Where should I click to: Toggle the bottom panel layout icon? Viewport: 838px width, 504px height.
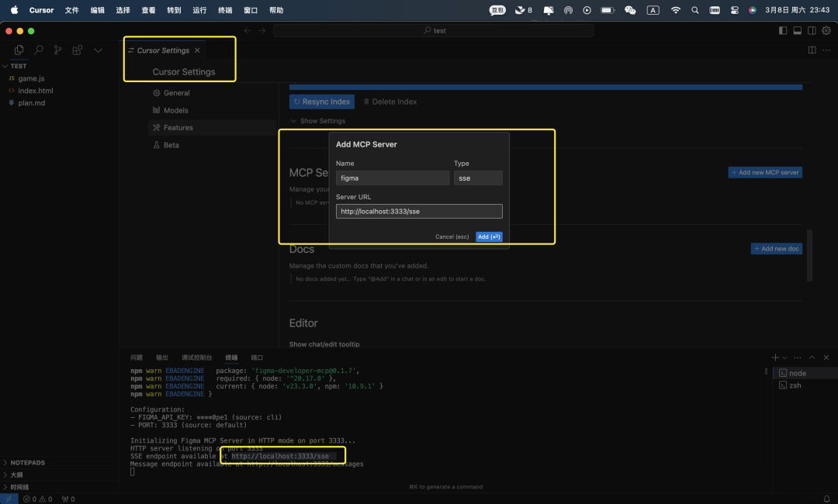797,30
